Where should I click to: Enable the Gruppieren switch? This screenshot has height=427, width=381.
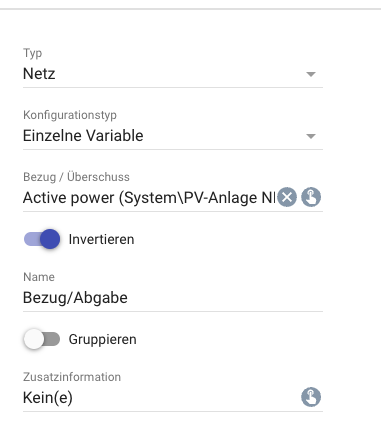(42, 339)
